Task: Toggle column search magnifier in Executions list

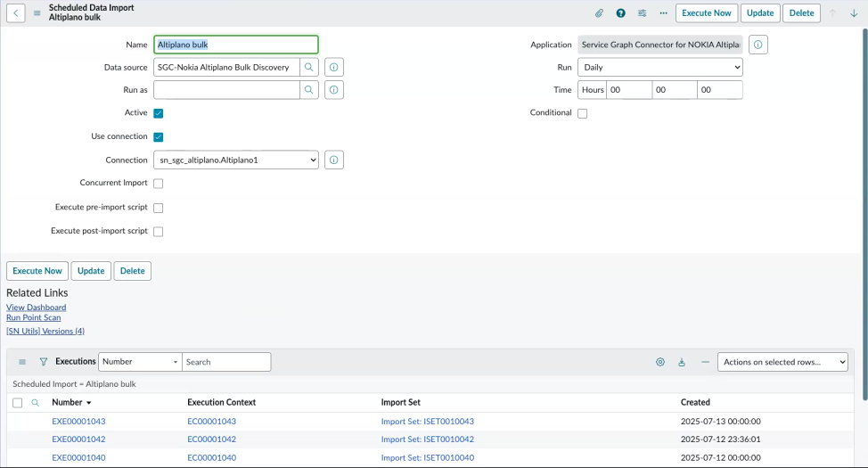Action: [35, 403]
